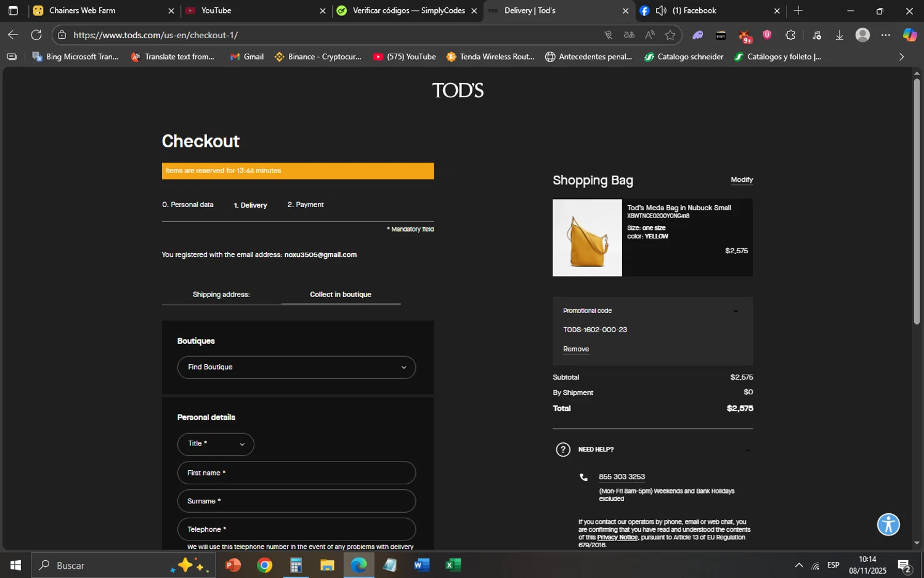Switch to YouTube browser tab
924x578 pixels.
pos(254,10)
